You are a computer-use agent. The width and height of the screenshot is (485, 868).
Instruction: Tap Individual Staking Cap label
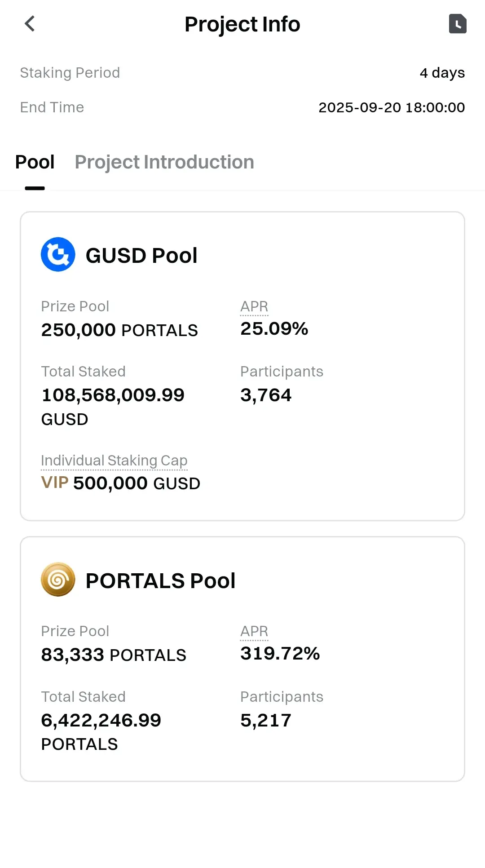tap(114, 461)
